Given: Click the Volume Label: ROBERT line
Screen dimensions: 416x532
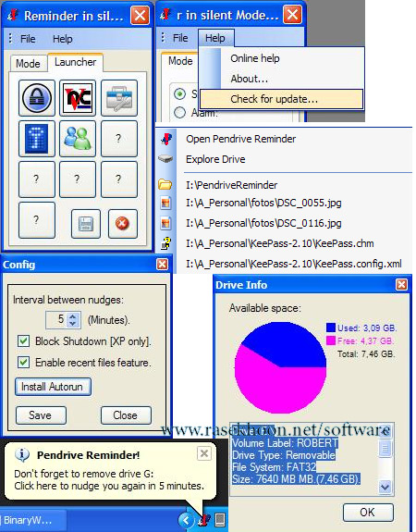Looking at the screenshot, I should (285, 443).
